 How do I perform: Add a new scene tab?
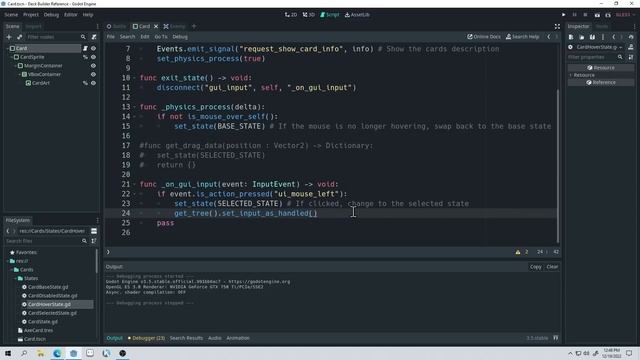194,26
